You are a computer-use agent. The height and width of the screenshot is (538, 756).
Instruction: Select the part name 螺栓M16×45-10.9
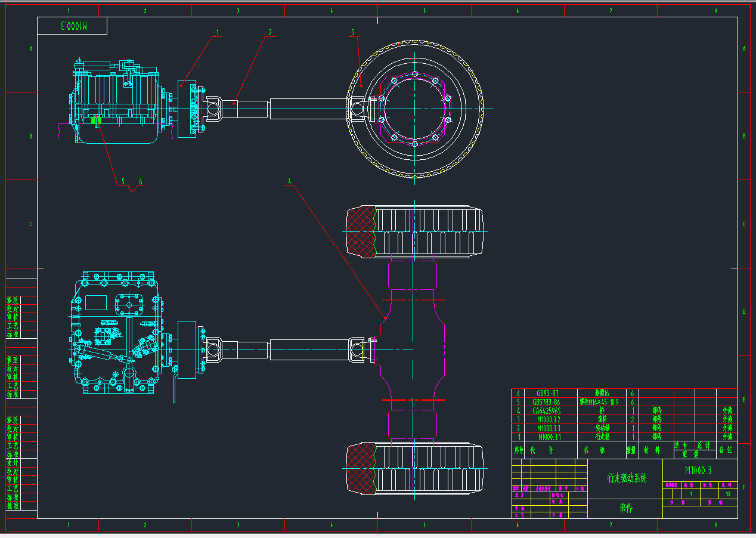tap(599, 401)
